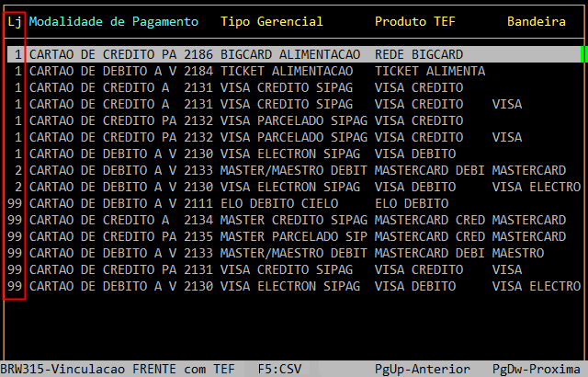Select MASTER/MAESTRO DEBIT row with MAESTRO bandeira
The image size is (588, 377).
coord(294,253)
